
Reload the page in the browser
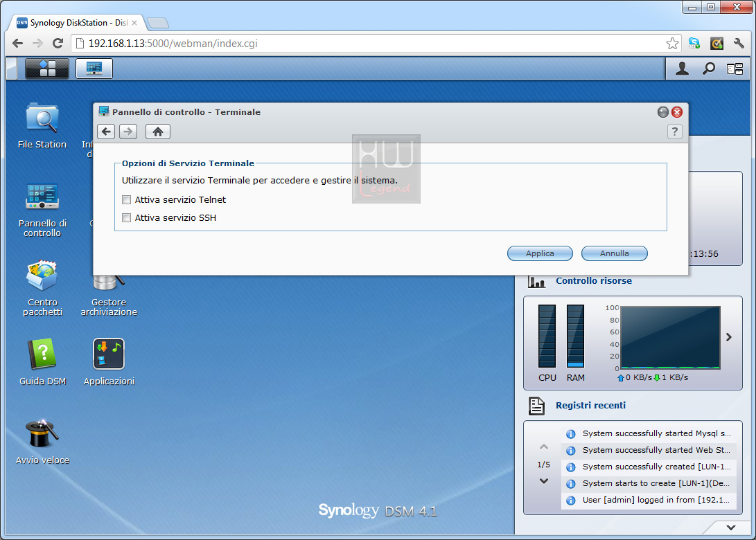point(58,44)
